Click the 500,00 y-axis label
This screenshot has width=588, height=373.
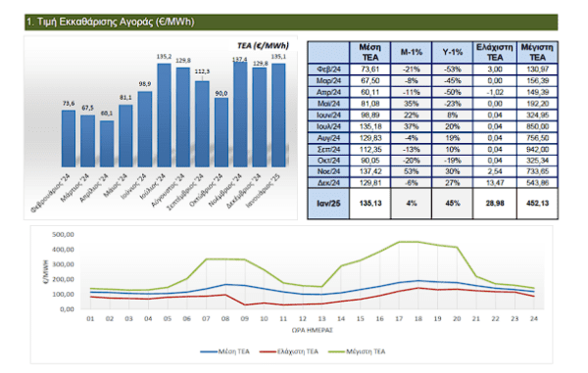[63, 234]
